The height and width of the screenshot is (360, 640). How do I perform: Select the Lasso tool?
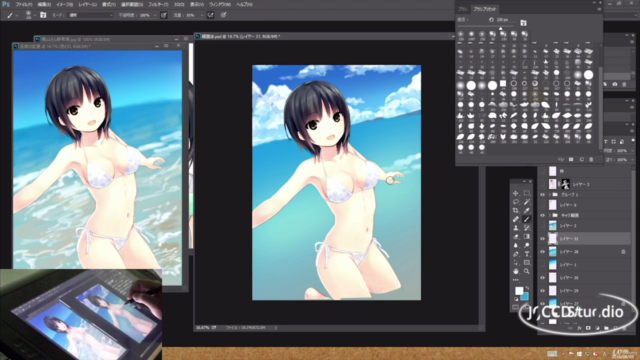tap(516, 202)
